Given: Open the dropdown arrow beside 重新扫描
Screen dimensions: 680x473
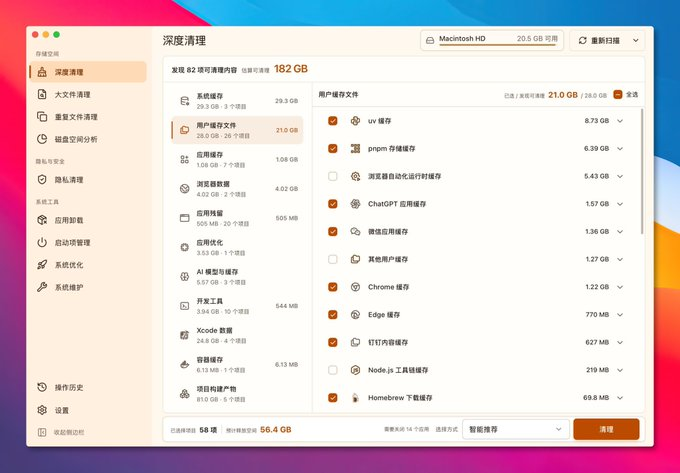Looking at the screenshot, I should pos(636,40).
